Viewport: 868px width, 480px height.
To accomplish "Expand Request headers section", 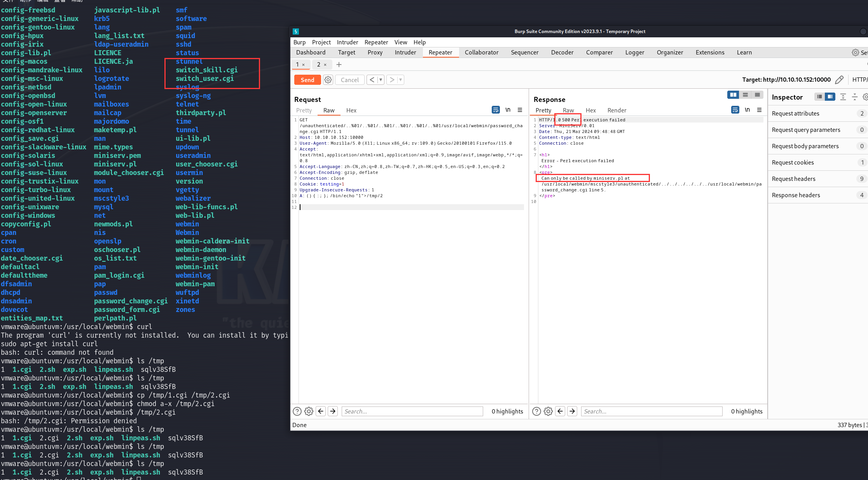I will pyautogui.click(x=818, y=179).
